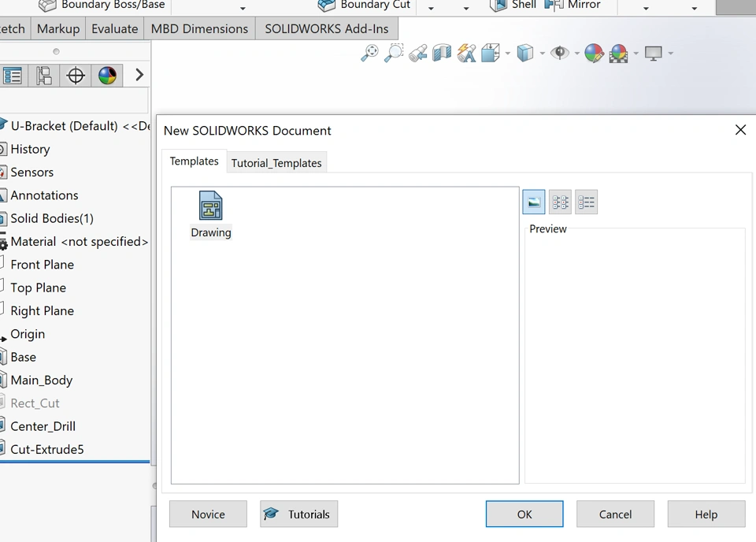Switch to List Details view in dialog
The width and height of the screenshot is (756, 542).
point(586,202)
